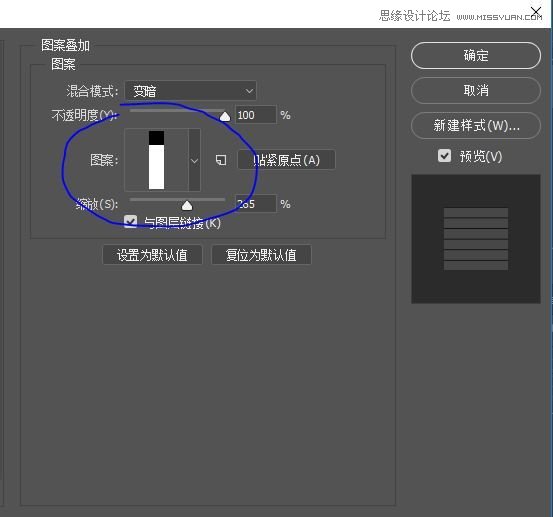This screenshot has width=553, height=517.
Task: Open the 混合模式 dropdown showing 变暗
Action: tap(190, 91)
